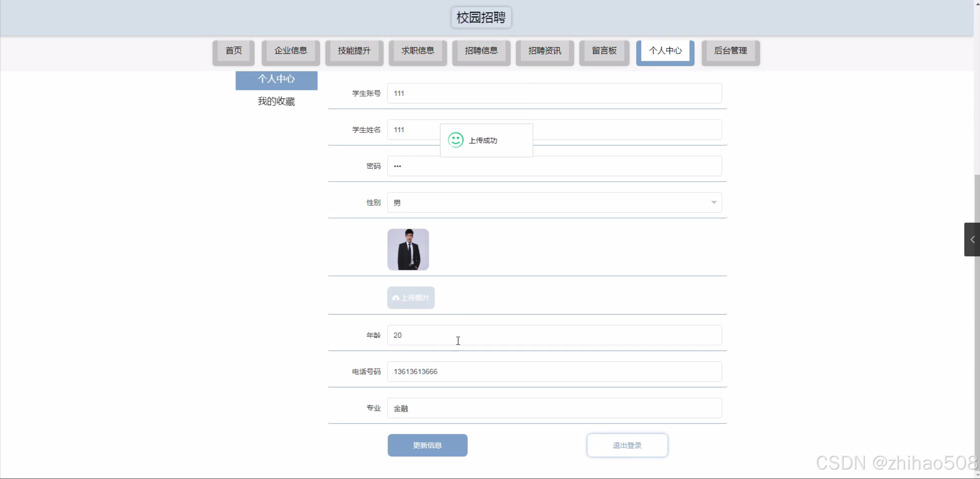The width and height of the screenshot is (980, 479).
Task: Select 我的收藏 in the sidebar
Action: (276, 101)
